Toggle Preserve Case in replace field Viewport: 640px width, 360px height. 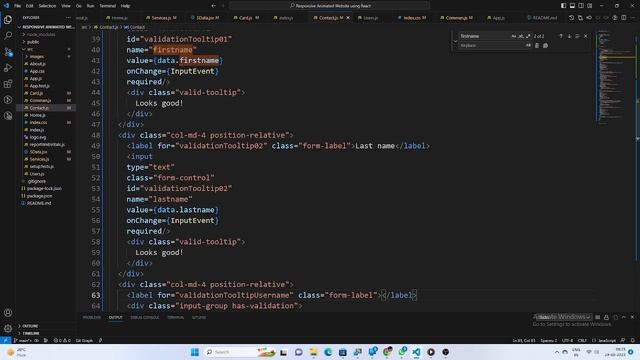coord(528,46)
